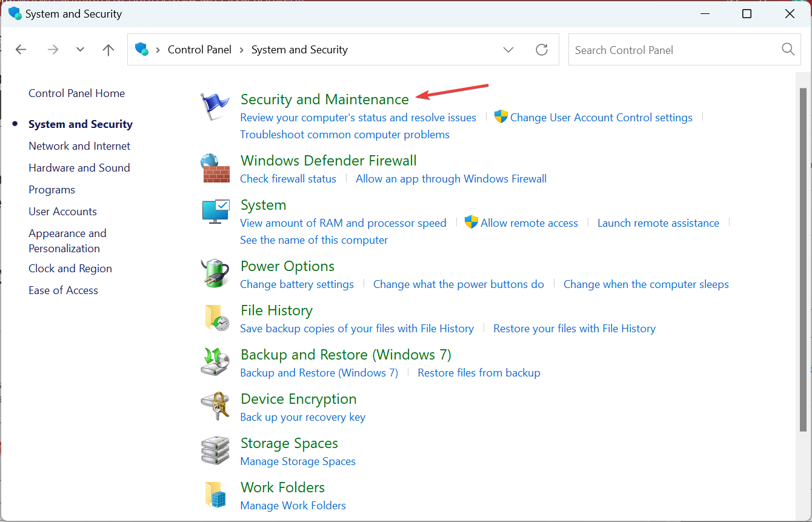Select System and Security in sidebar
This screenshot has width=812, height=522.
point(81,124)
